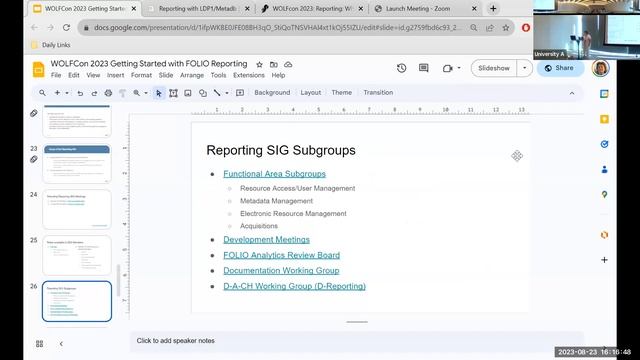Add new slide plus icon

[x=57, y=93]
